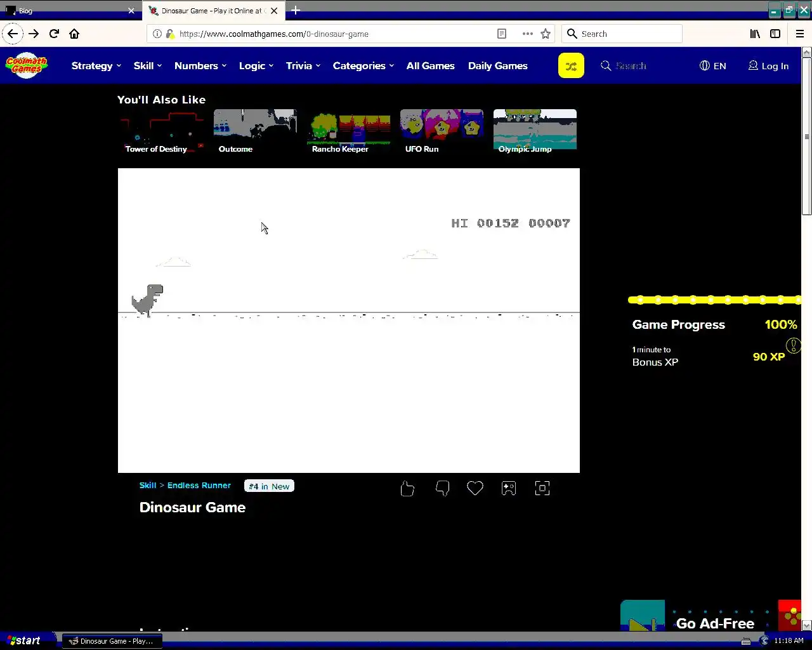Open the Library icon in Firefox toolbar
The width and height of the screenshot is (812, 650).
[755, 34]
